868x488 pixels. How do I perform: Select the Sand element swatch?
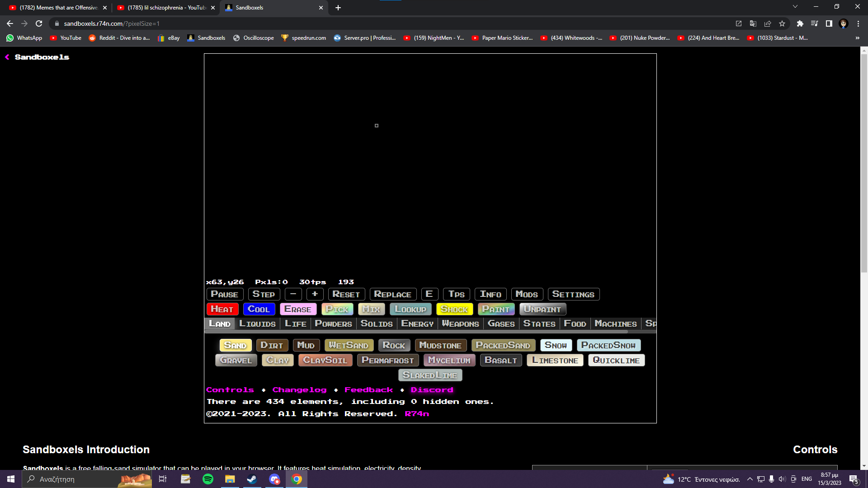pyautogui.click(x=235, y=345)
